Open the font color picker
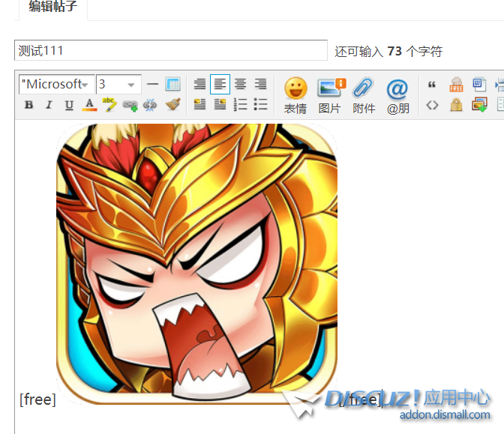The height and width of the screenshot is (434, 504). pos(89,105)
